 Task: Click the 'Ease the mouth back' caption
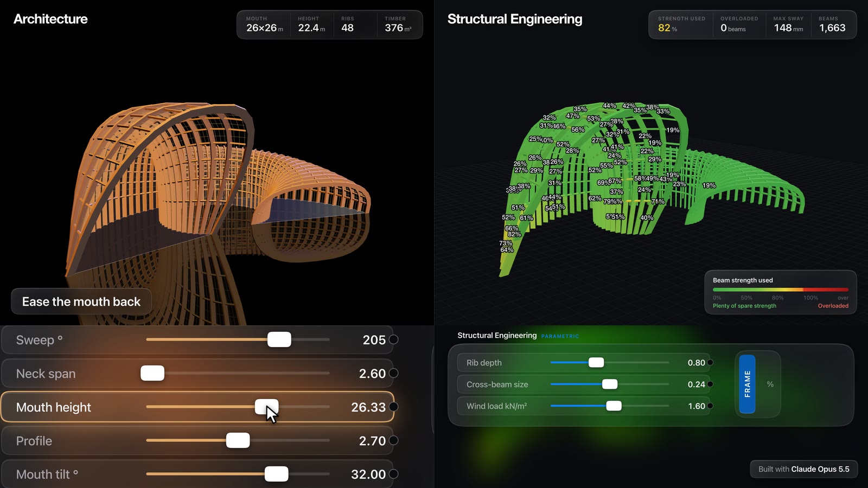pos(81,301)
